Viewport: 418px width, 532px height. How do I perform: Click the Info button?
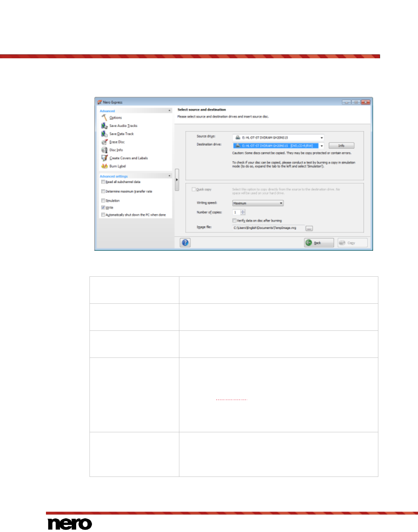point(341,145)
